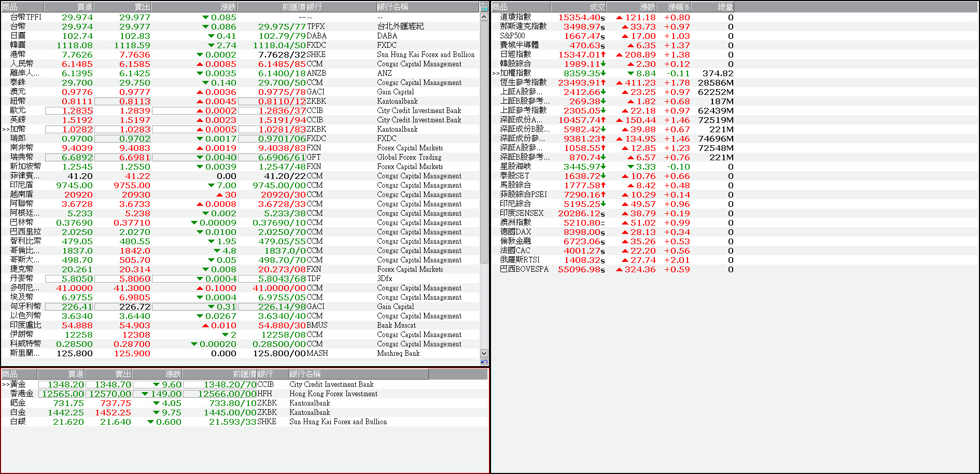Click the forex list scroll-down arrow

(x=484, y=353)
